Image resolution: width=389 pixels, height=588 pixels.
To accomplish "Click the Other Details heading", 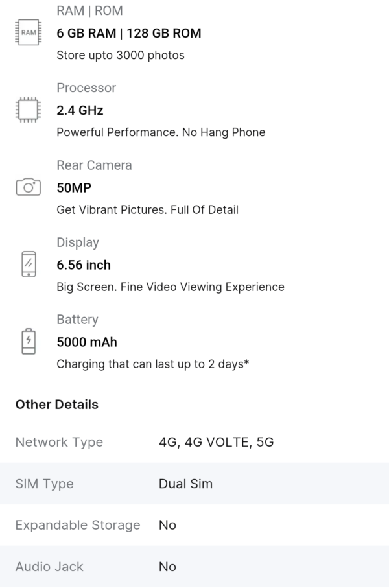I will (x=57, y=405).
